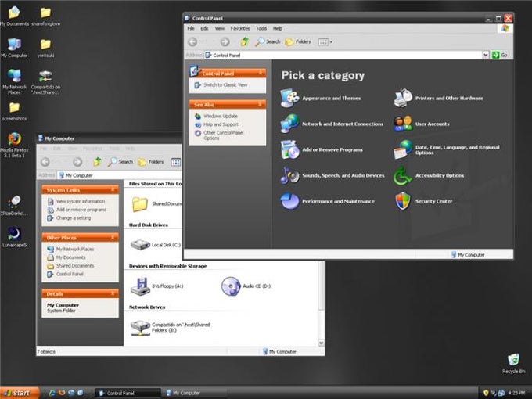Collapse Other Places in My Computer
The width and height of the screenshot is (532, 399).
pos(113,238)
